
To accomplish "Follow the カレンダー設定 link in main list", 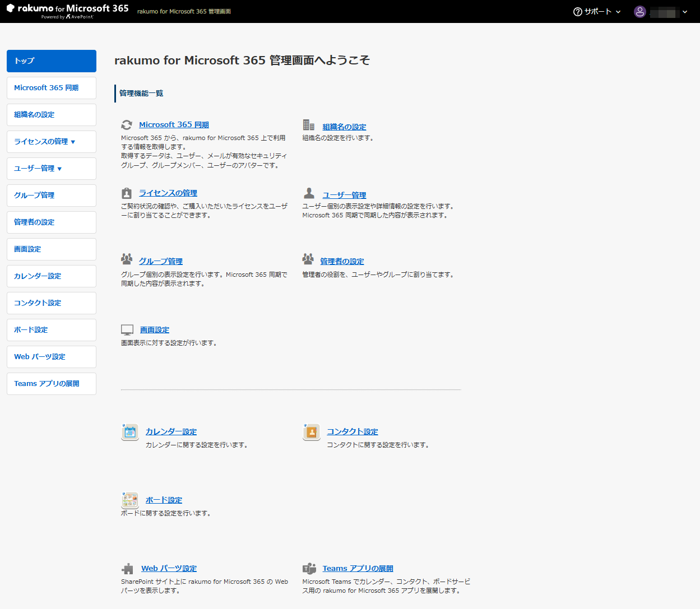I will click(171, 432).
